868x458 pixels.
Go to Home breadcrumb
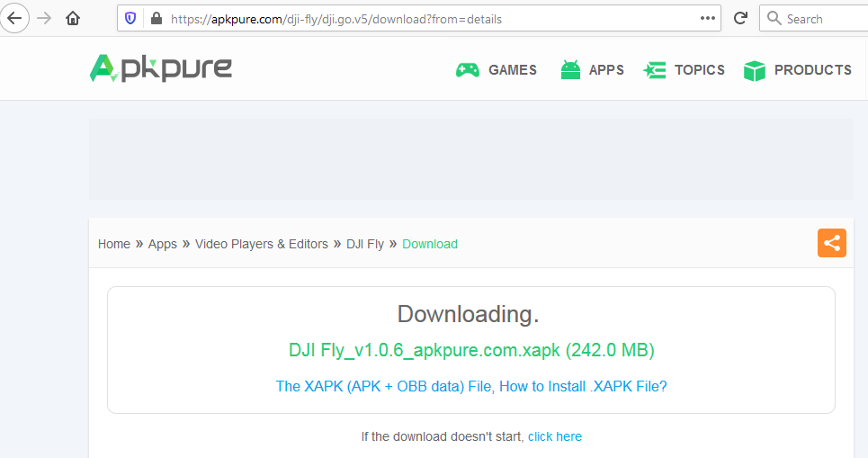(114, 244)
